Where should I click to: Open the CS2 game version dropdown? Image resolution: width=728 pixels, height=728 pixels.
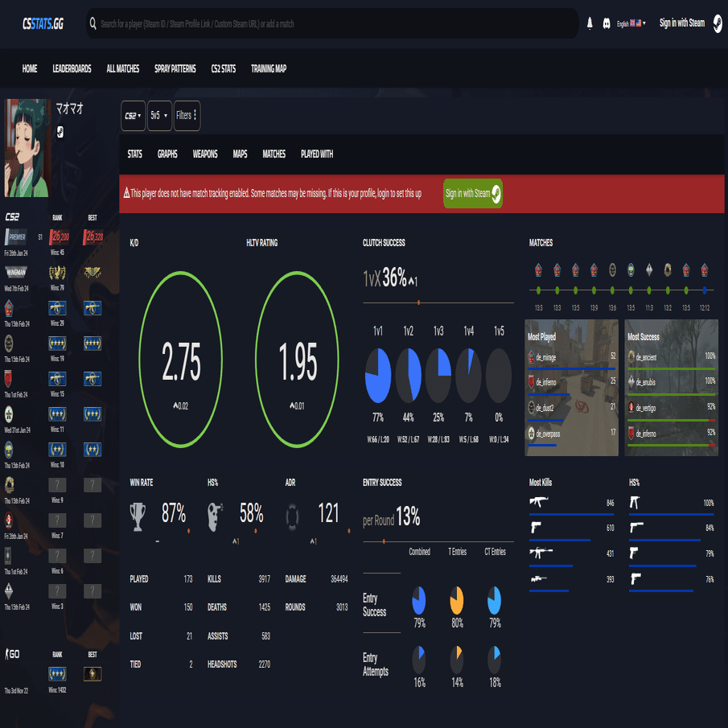tap(133, 116)
